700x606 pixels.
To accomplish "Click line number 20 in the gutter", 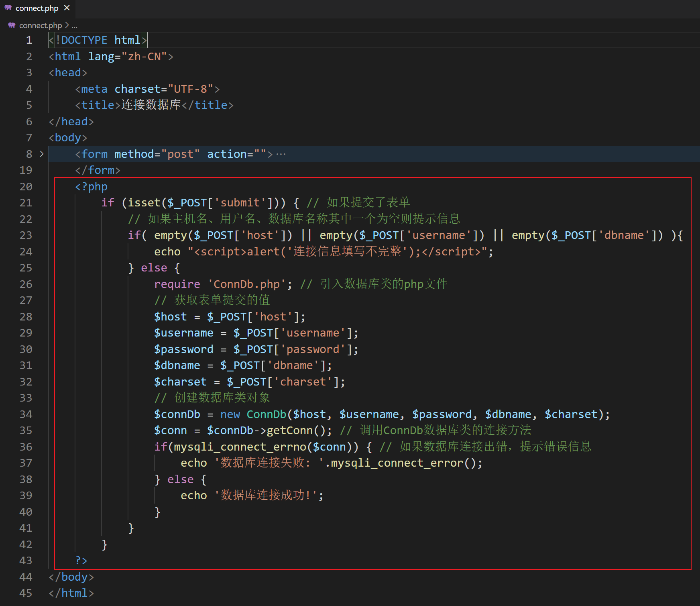I will pyautogui.click(x=26, y=187).
